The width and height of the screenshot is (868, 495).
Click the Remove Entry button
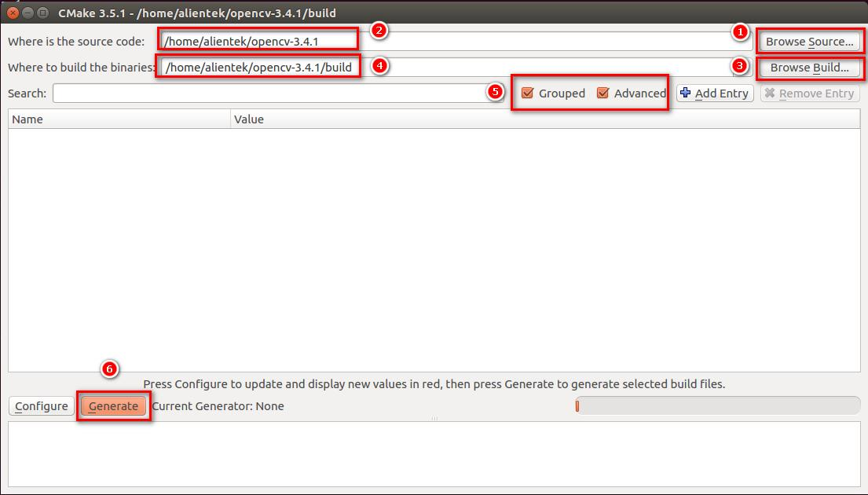click(x=810, y=93)
